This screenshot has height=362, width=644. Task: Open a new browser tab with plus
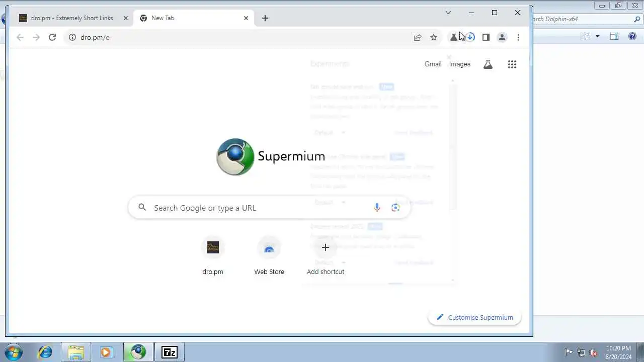[265, 18]
